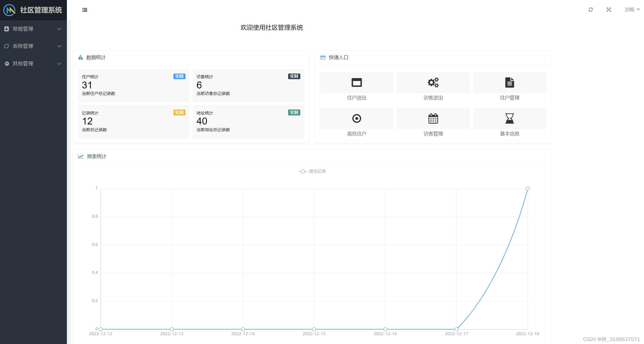Click the 快捷入口 panel title
Screen dimensions: 644x344
pos(339,57)
